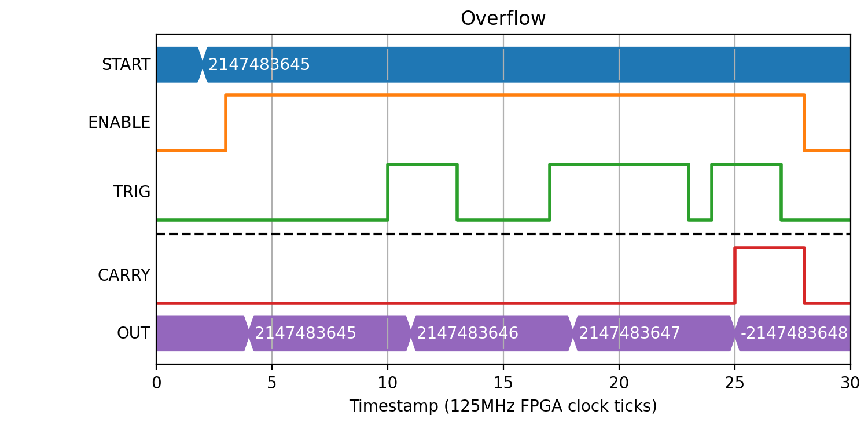
Task: Select the ENABLE signal label
Action: point(119,123)
